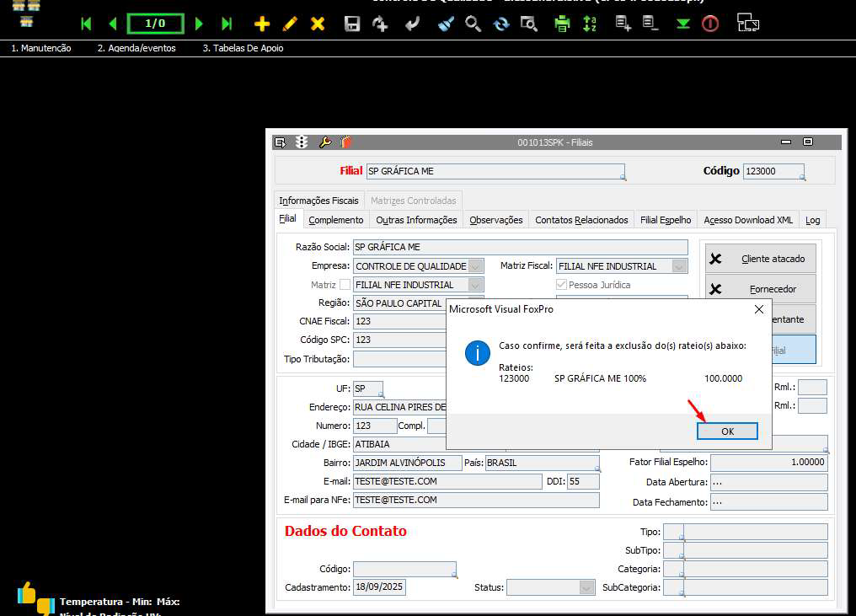Click the record counter 1/0 box
856x616 pixels.
156,24
